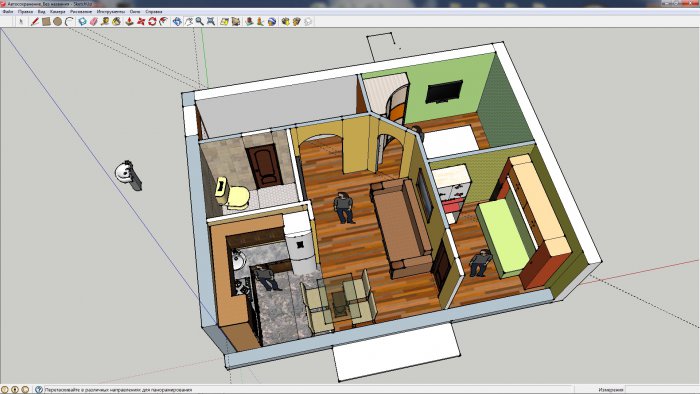This screenshot has width=700, height=394.
Task: Open the Файл menu
Action: [8, 12]
